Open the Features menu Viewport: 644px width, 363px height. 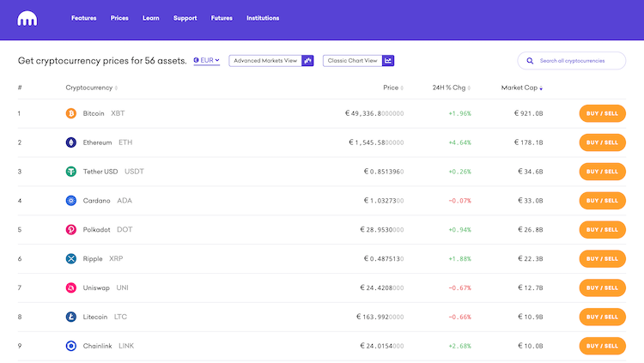coord(84,18)
